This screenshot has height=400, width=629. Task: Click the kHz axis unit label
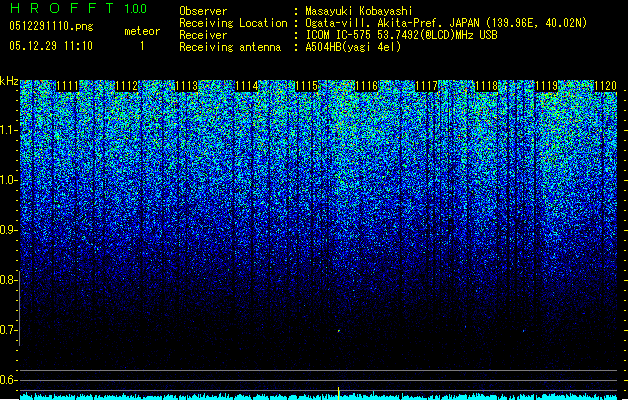tap(9, 81)
